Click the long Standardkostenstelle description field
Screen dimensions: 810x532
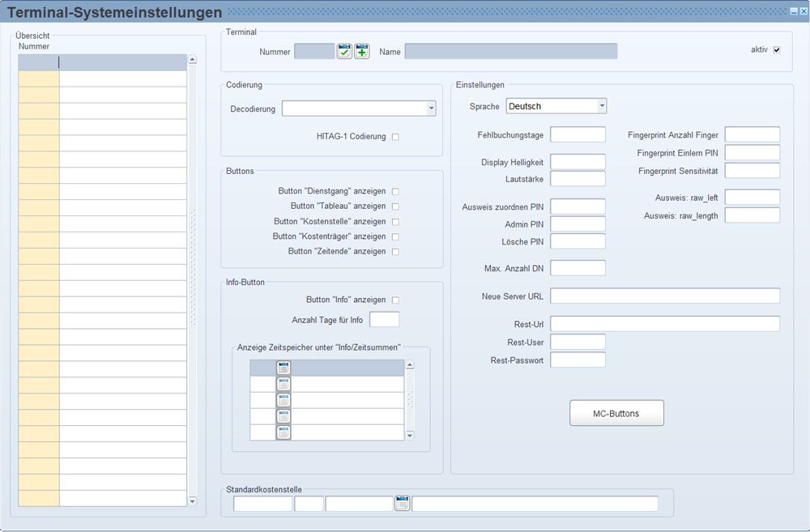(535, 504)
